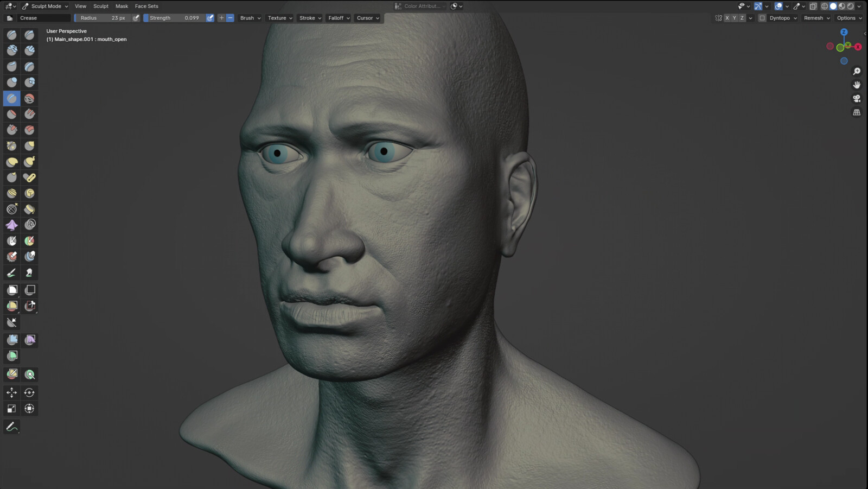Select the Box Mask tool

click(12, 290)
